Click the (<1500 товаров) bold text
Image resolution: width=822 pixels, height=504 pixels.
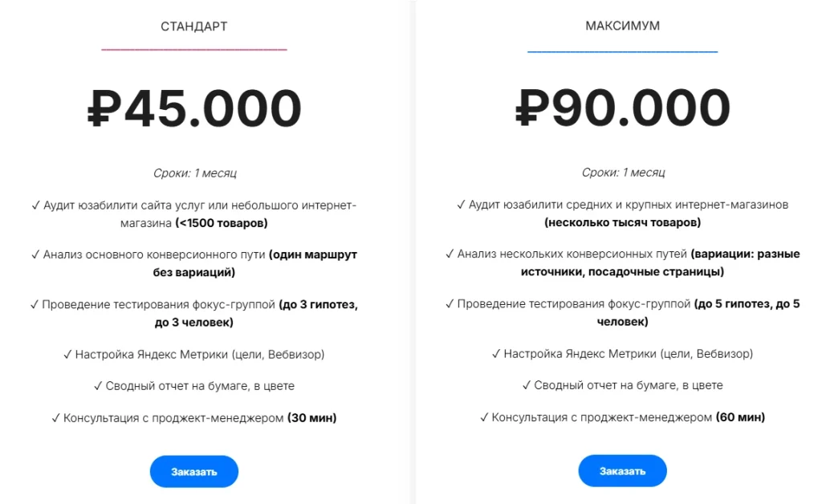(x=222, y=223)
